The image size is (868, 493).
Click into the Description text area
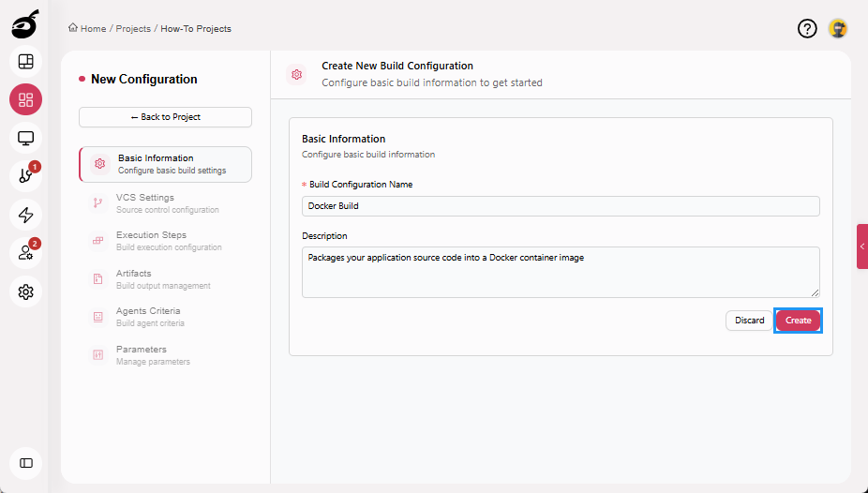(x=561, y=272)
